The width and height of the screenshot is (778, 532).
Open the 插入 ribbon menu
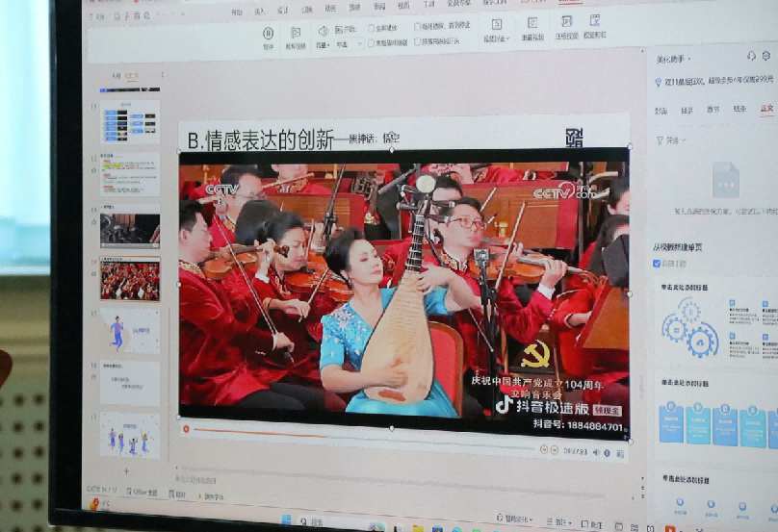point(259,12)
